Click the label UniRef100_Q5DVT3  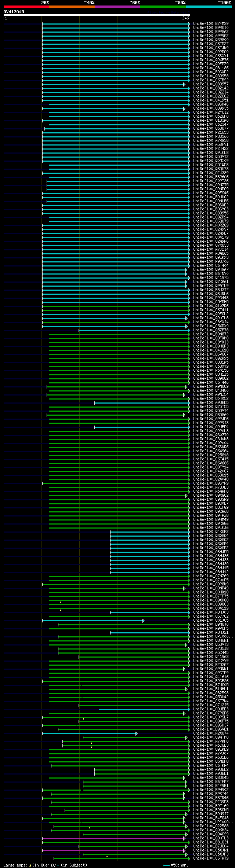pyautogui.click(x=211, y=645)
